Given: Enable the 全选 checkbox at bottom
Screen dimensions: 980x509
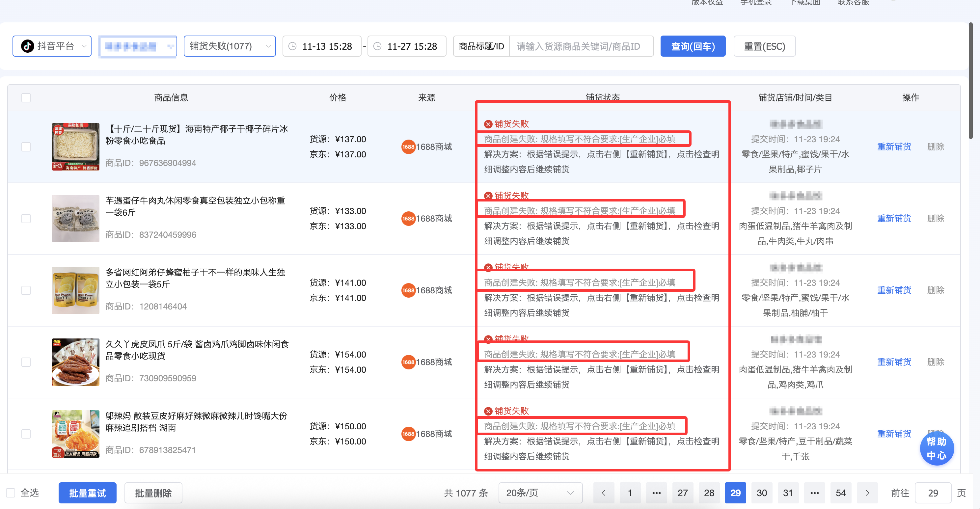Looking at the screenshot, I should (x=11, y=493).
